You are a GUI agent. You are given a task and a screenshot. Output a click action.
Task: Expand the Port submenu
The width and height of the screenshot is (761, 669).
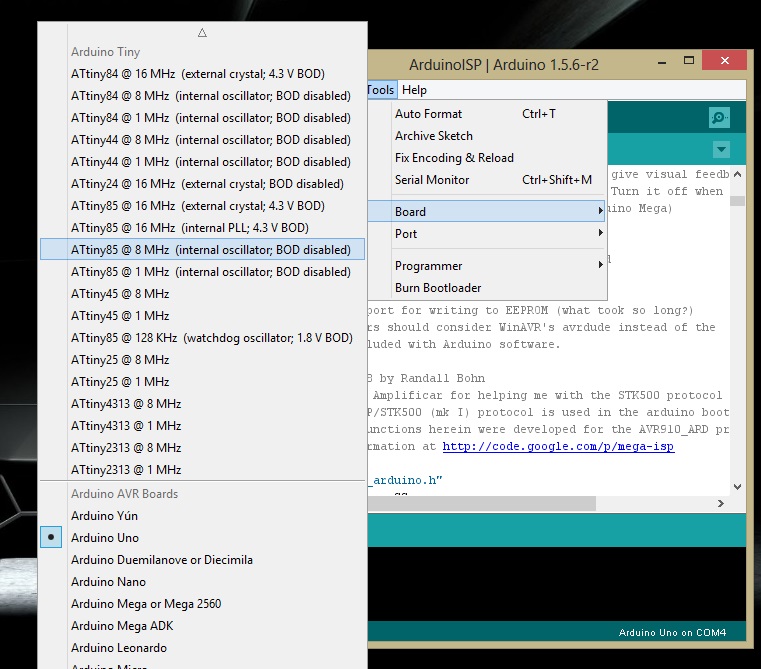(x=487, y=234)
